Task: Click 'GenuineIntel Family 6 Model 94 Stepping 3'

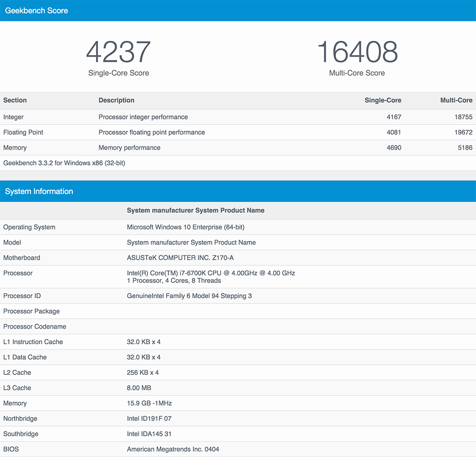Action: 189,296
